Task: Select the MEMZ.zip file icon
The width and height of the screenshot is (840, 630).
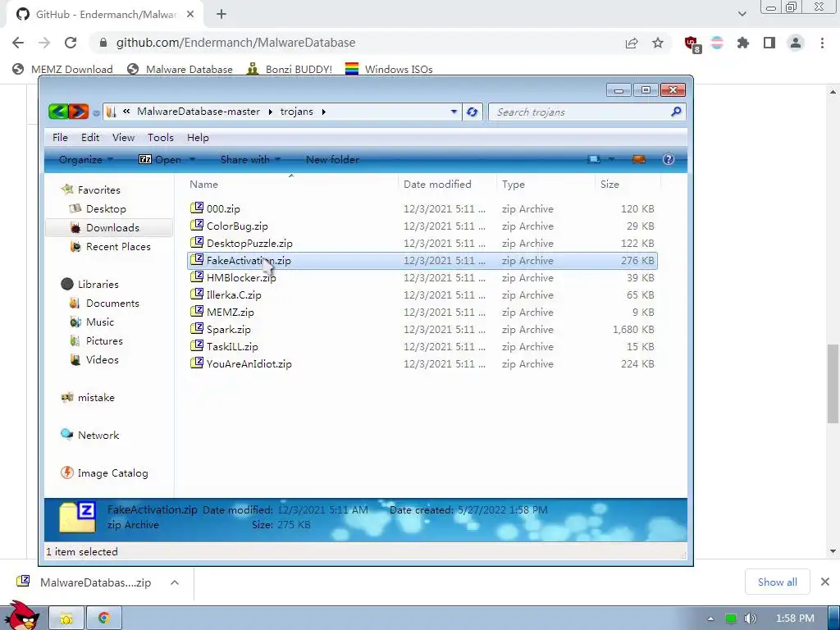Action: 197,311
